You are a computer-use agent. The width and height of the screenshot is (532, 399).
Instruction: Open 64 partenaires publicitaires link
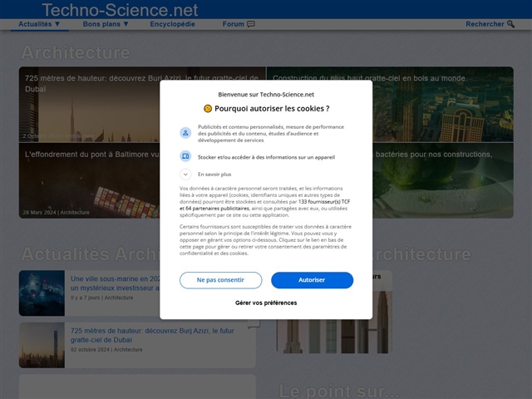[217, 209]
